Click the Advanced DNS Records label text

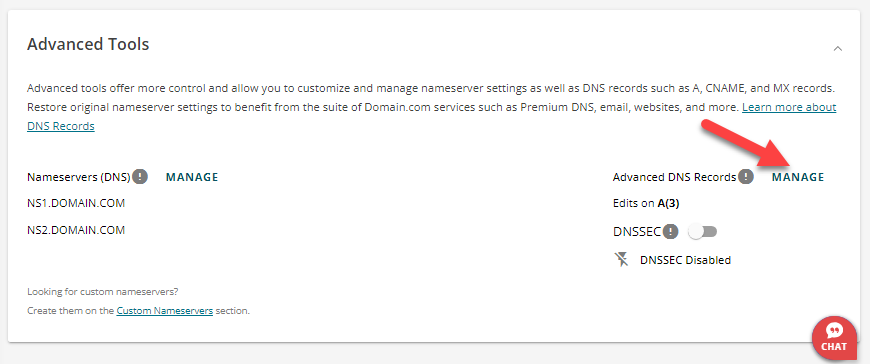(x=675, y=177)
